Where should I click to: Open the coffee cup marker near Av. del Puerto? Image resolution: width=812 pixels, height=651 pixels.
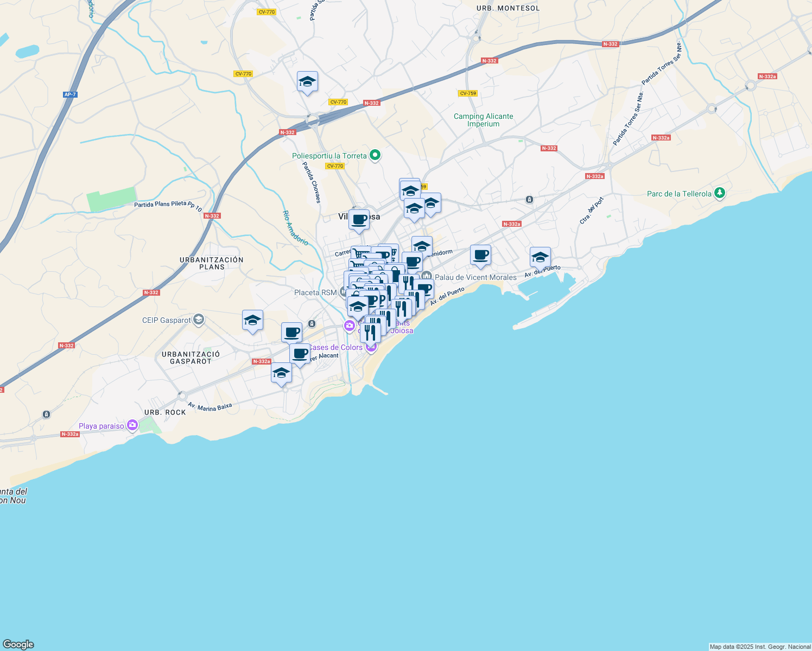click(480, 255)
